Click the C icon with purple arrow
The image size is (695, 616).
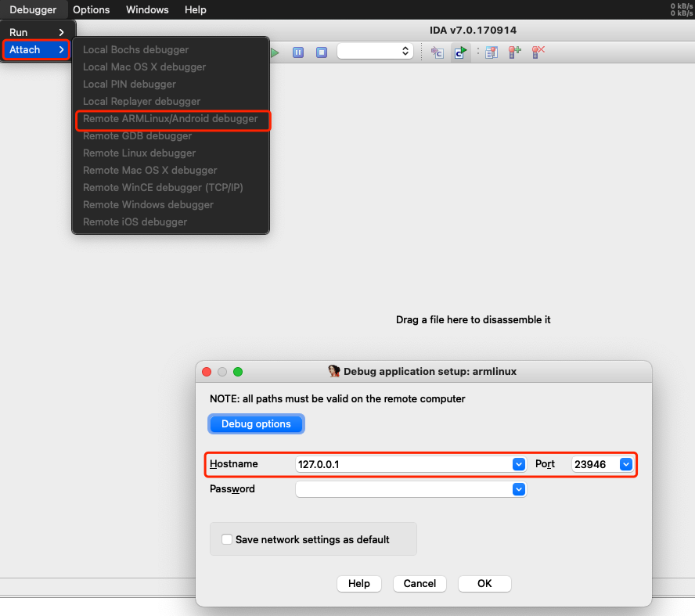pyautogui.click(x=438, y=52)
